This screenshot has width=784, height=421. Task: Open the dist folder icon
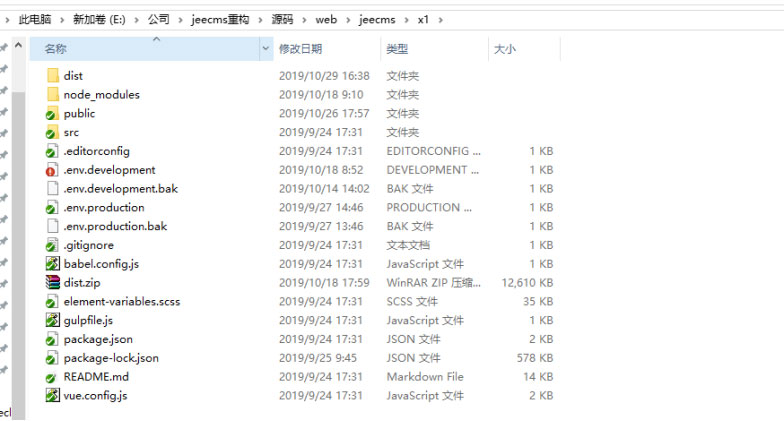point(53,75)
